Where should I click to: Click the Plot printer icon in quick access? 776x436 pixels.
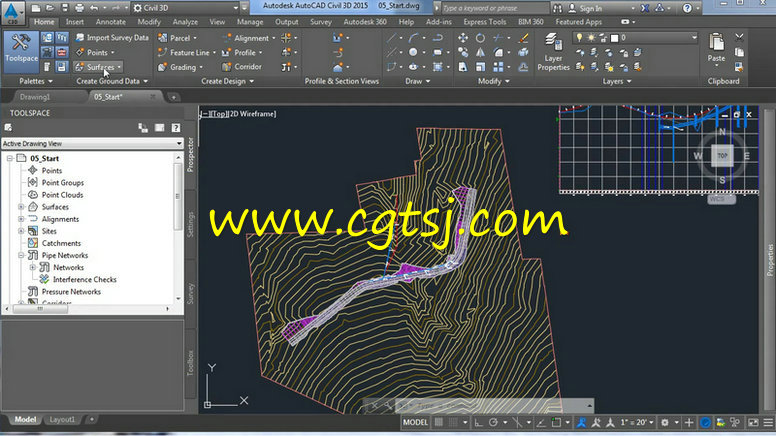[x=79, y=8]
